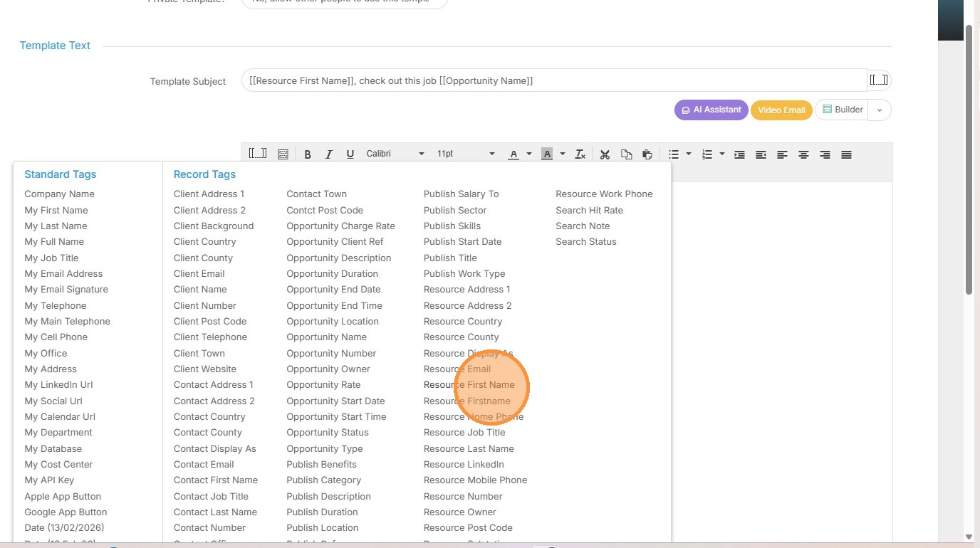Screen dimensions: 980x548
Task: Click the cut scissors icon
Action: tap(605, 154)
